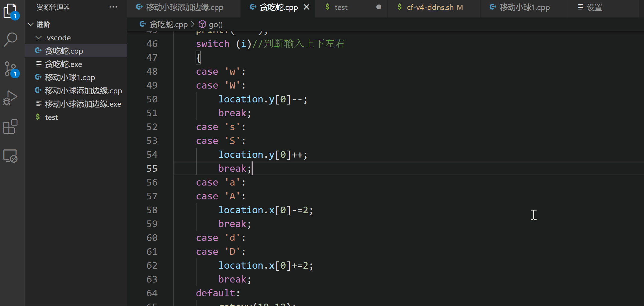This screenshot has height=306, width=644.
Task: Close the 贪吃蛇.cpp editor tab
Action: (x=306, y=7)
